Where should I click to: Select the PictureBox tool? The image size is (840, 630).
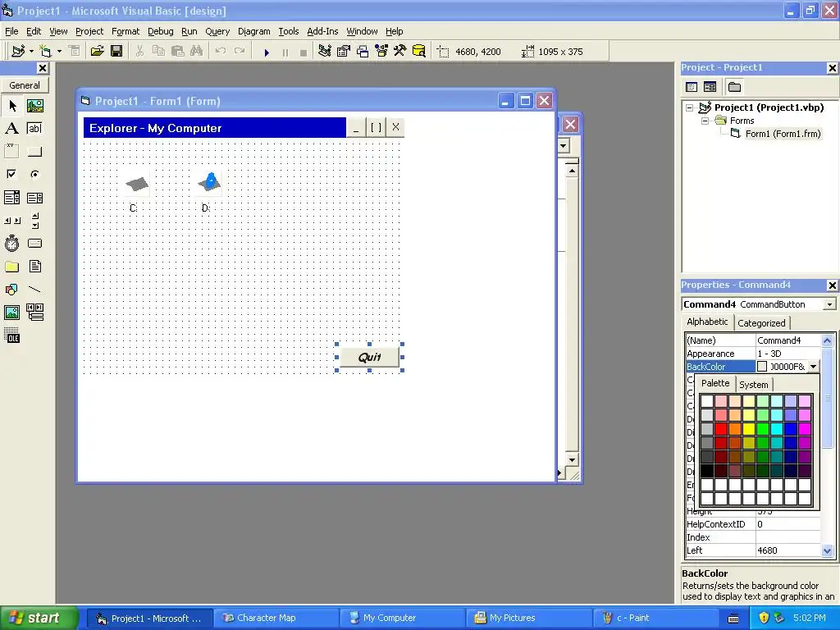click(x=35, y=106)
